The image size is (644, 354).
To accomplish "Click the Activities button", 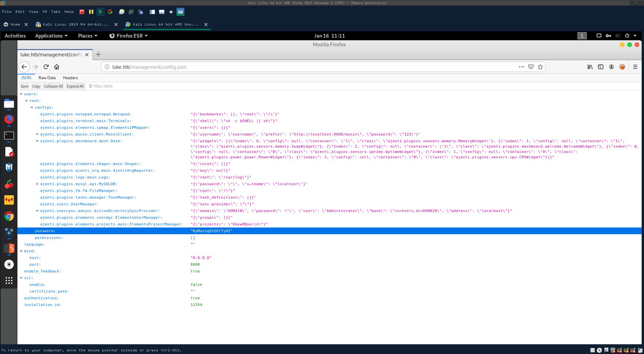I will (15, 36).
